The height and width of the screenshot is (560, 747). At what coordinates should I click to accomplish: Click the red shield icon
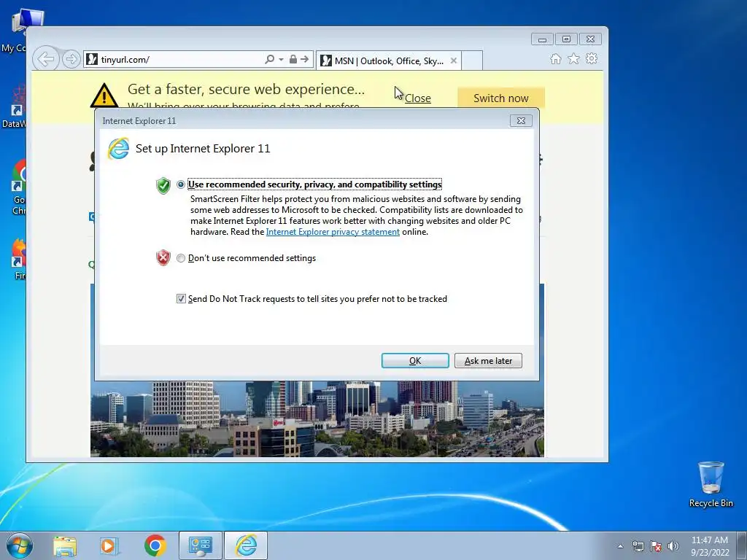tap(163, 257)
